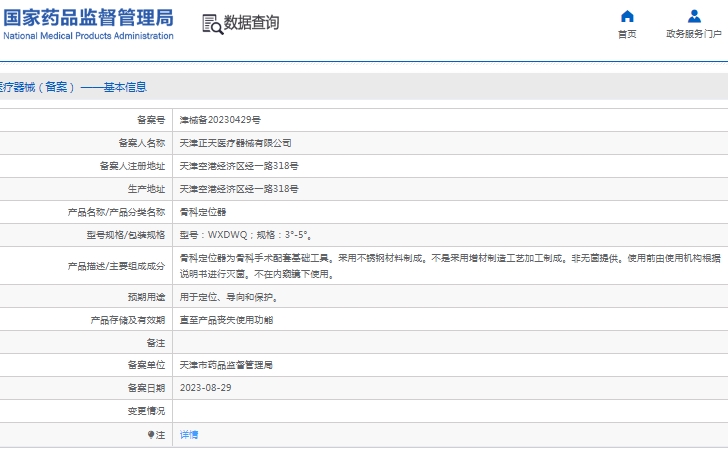The width and height of the screenshot is (728, 455).
Task: Click the 备案单位 row label
Action: [x=146, y=365]
